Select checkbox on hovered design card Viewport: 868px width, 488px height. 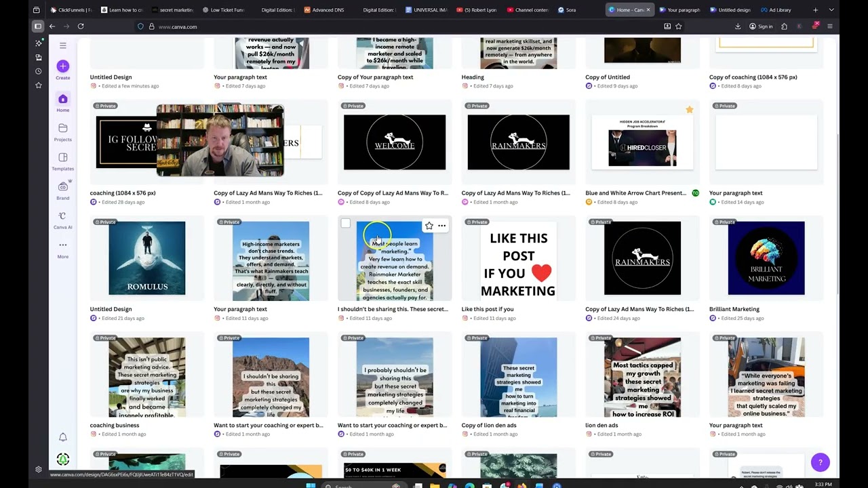(x=345, y=224)
